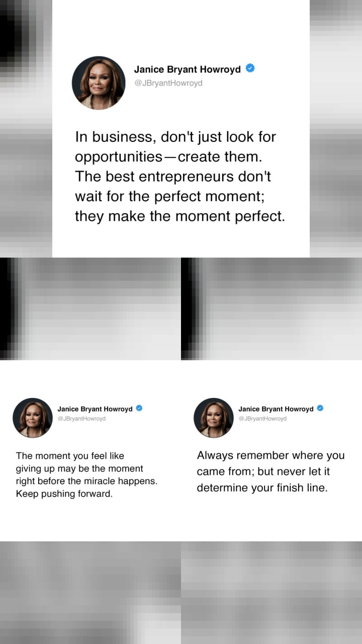The height and width of the screenshot is (644, 362).
Task: Select the 'In business, don't just look' tweet text
Action: (180, 177)
